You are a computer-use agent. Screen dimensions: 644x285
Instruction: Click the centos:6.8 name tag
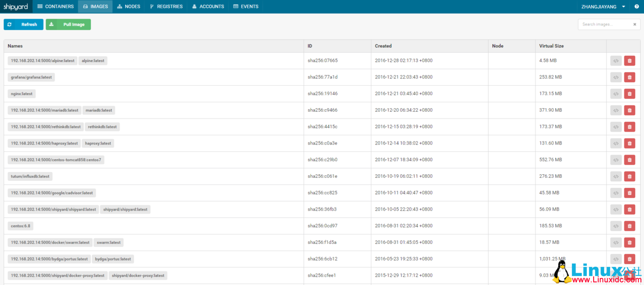point(20,226)
